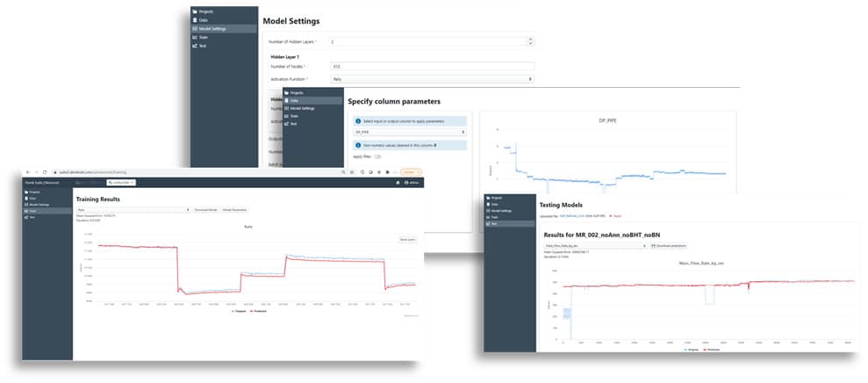The width and height of the screenshot is (868, 383).
Task: Click the Model Parameters button
Action: [x=234, y=210]
